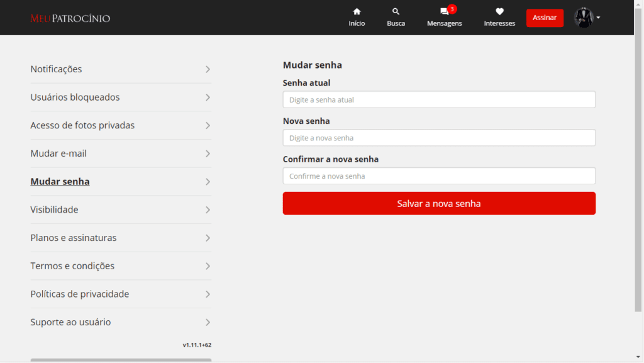The width and height of the screenshot is (644, 363).
Task: Click the Assinar button
Action: [x=545, y=18]
